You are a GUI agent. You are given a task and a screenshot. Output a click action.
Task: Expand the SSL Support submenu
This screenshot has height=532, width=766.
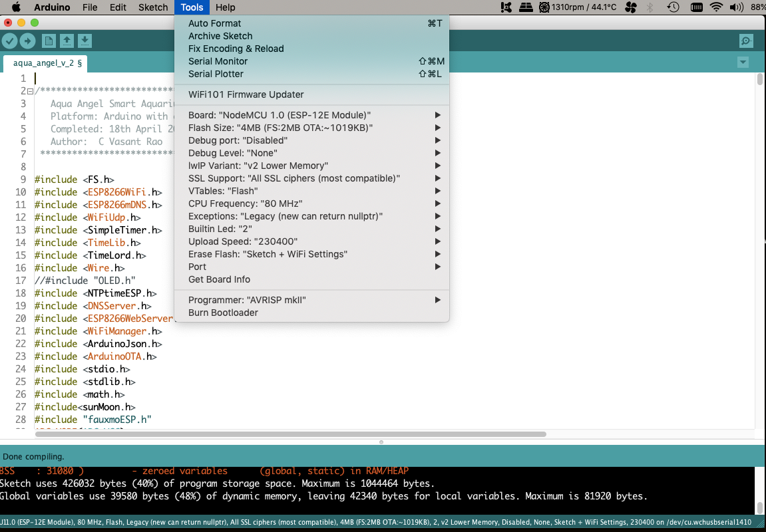coord(311,179)
